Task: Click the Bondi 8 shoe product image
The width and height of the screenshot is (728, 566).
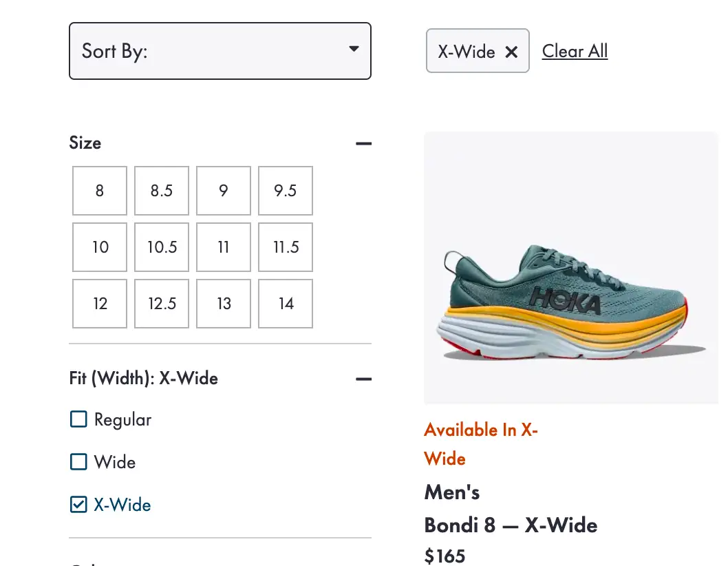Action: [571, 267]
